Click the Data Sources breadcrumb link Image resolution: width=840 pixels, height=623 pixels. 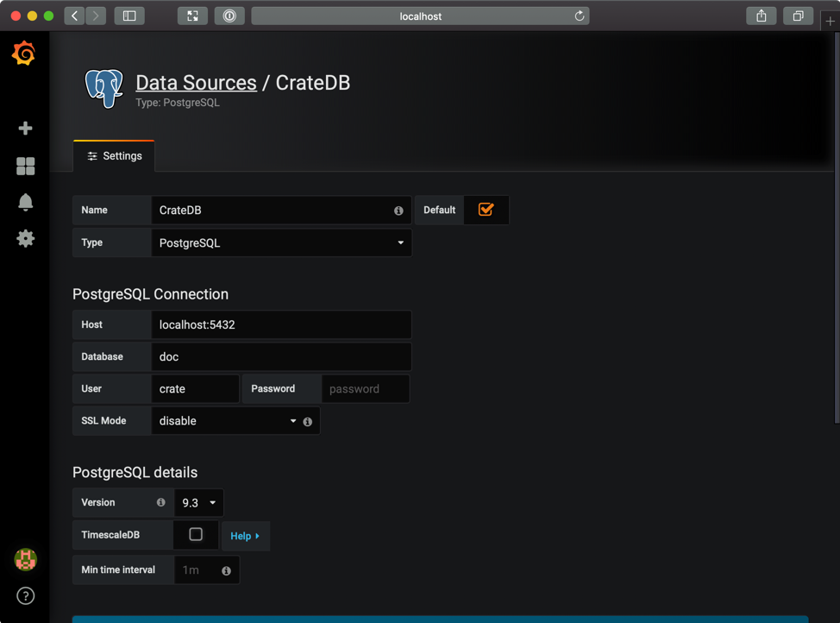point(196,83)
